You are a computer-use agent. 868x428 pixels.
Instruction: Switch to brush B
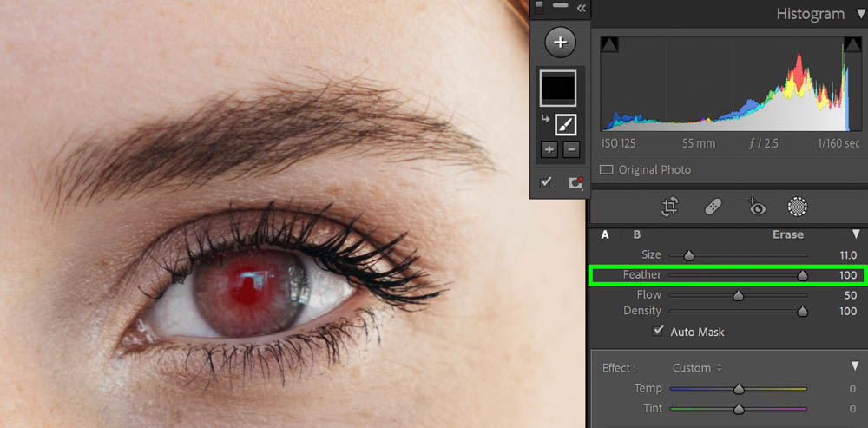click(637, 234)
